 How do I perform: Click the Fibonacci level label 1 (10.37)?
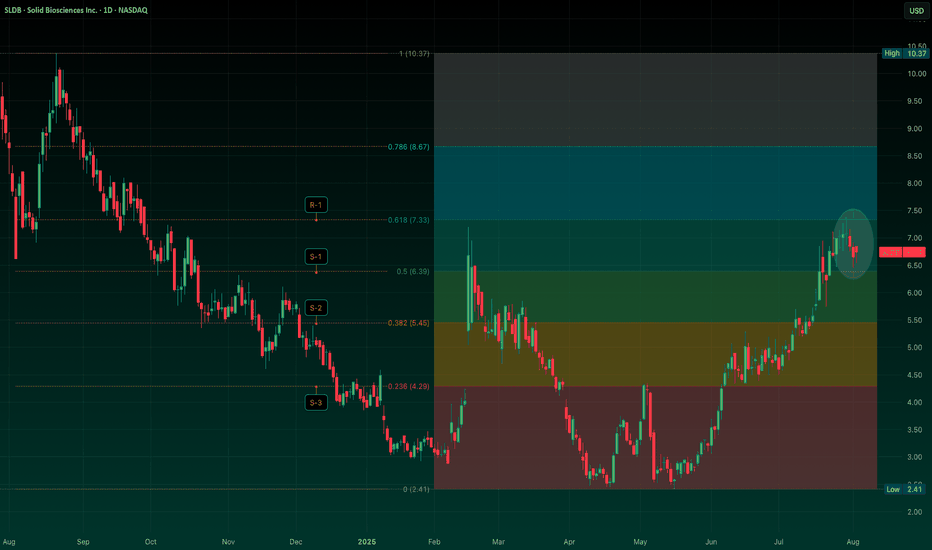(414, 54)
